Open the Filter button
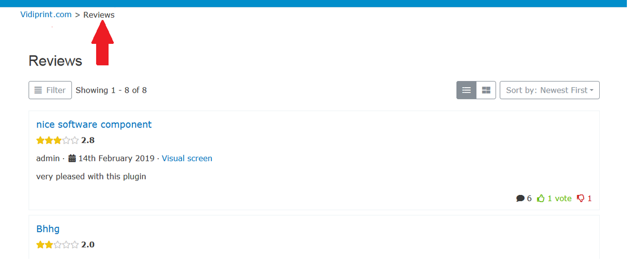 coord(50,90)
